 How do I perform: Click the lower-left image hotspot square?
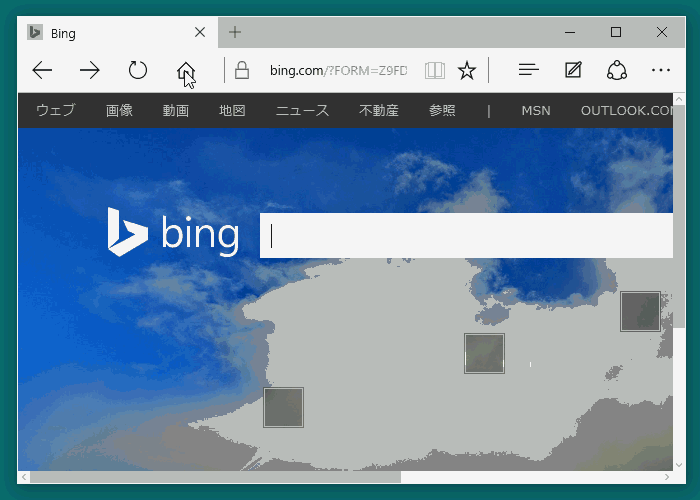click(283, 408)
